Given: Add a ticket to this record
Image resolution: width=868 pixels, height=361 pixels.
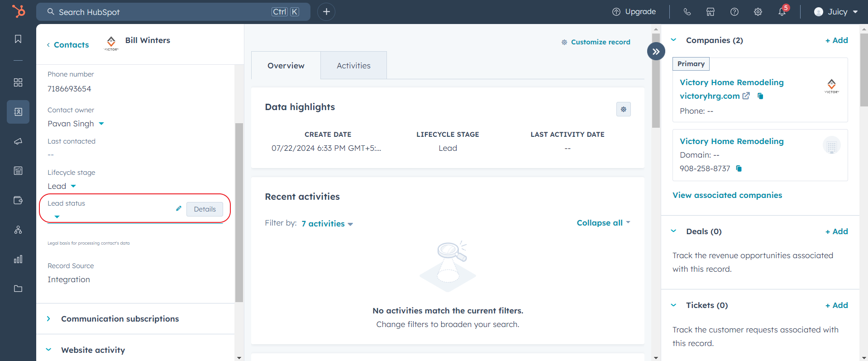Looking at the screenshot, I should click(x=836, y=305).
